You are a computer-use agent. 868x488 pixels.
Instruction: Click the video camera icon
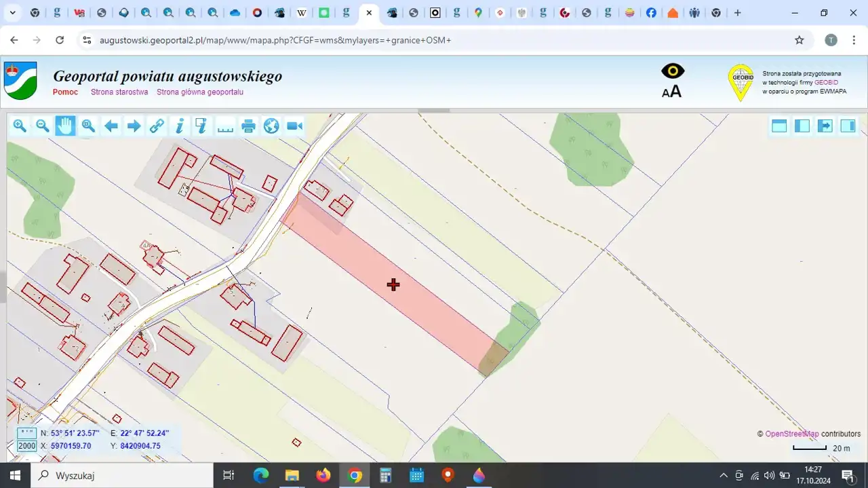tap(294, 126)
